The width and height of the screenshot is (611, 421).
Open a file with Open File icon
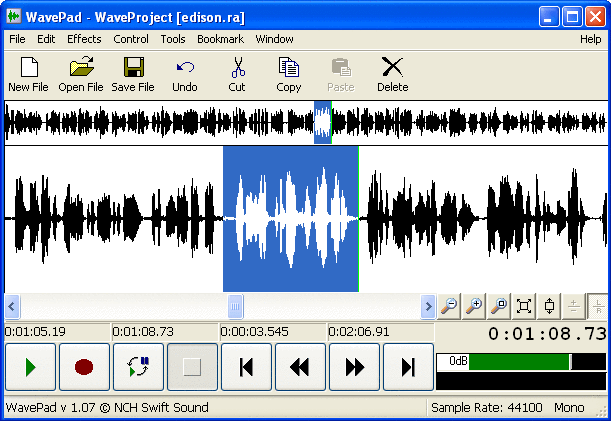(x=81, y=74)
